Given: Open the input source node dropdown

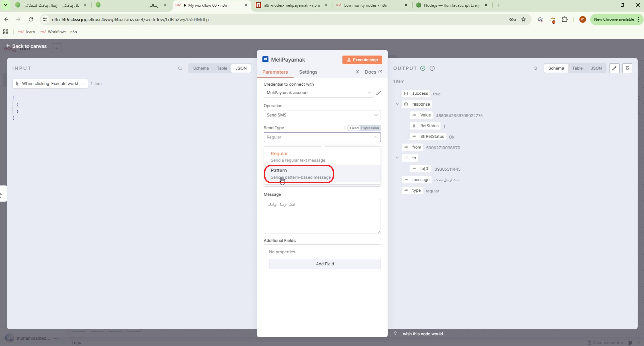Looking at the screenshot, I should 50,84.
